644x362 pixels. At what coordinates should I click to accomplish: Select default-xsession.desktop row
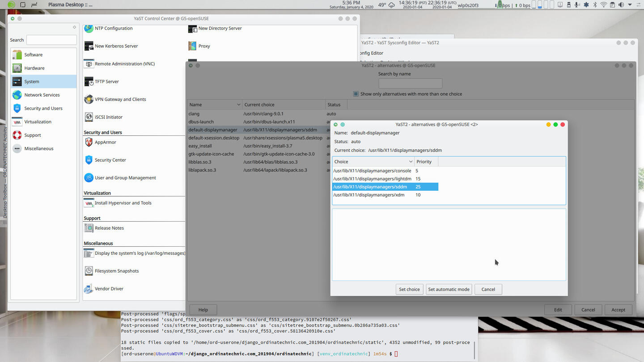tap(259, 138)
